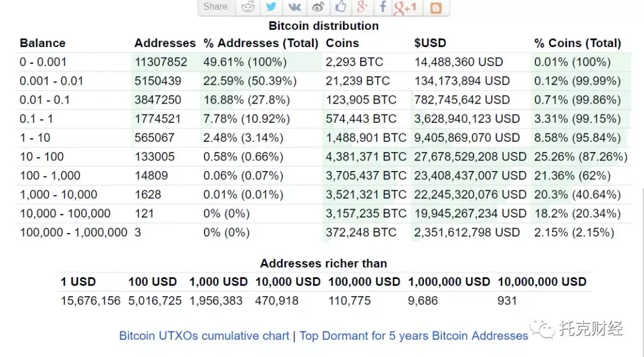Share to Blogger via orange icon

[x=436, y=8]
